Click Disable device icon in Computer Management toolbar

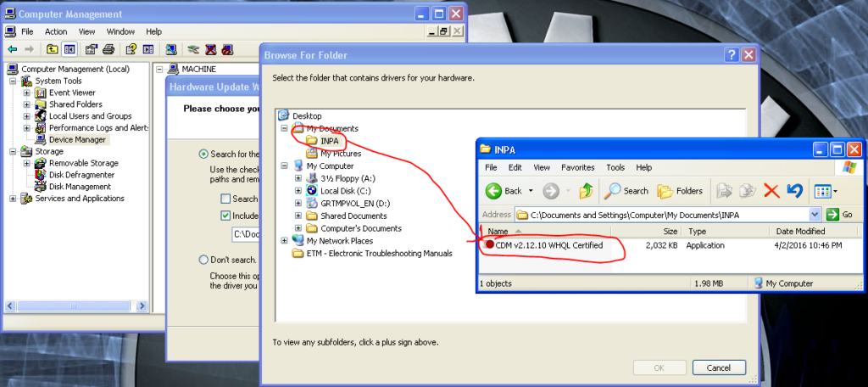click(x=227, y=49)
